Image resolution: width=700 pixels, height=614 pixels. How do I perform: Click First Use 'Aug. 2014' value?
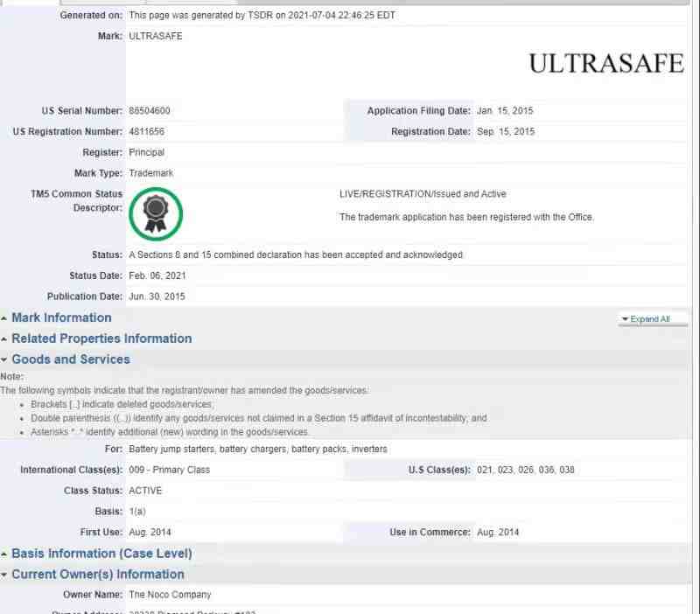(x=150, y=533)
